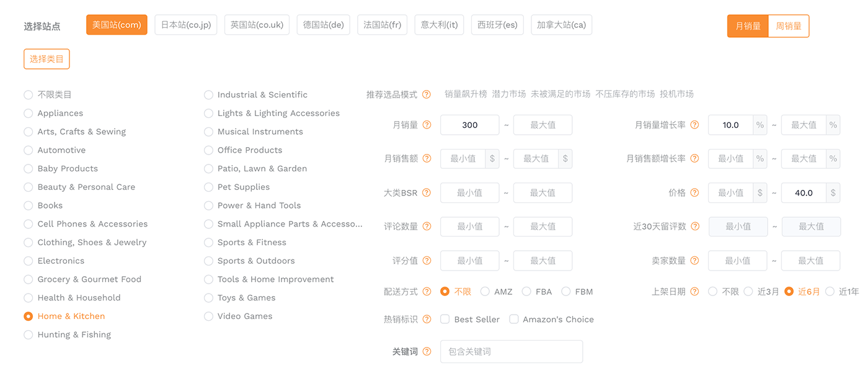Check the Amazon's Choice option
This screenshot has width=868, height=373.
coord(513,319)
